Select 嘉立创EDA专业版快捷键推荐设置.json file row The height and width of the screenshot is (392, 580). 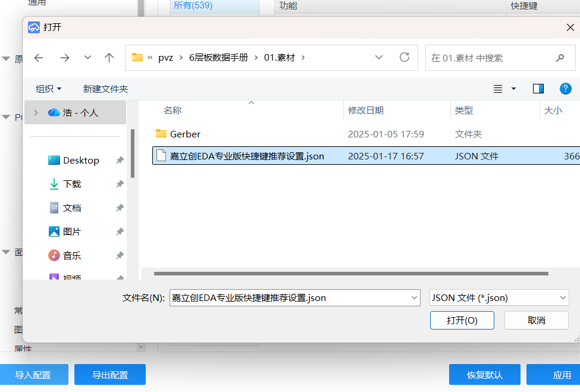coord(366,156)
